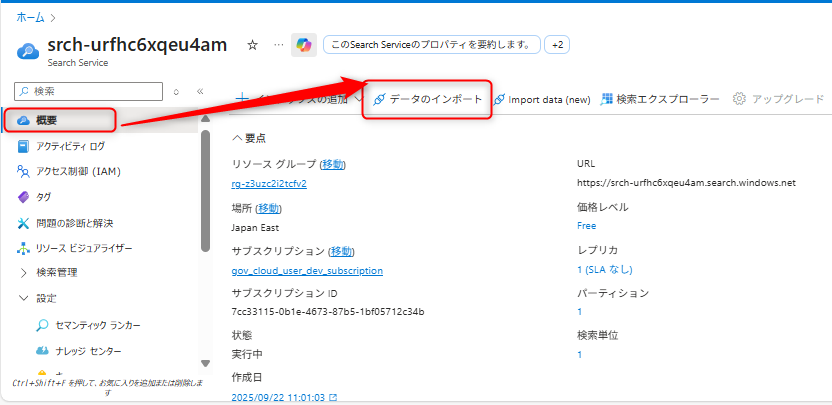Click the アクティビティ ログ book icon
Image resolution: width=832 pixels, height=405 pixels.
point(23,146)
